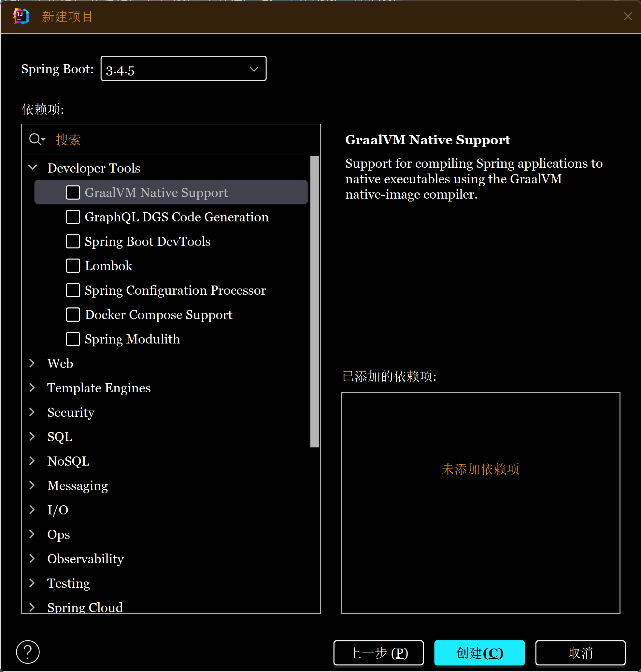Expand the Observability category

[32, 558]
